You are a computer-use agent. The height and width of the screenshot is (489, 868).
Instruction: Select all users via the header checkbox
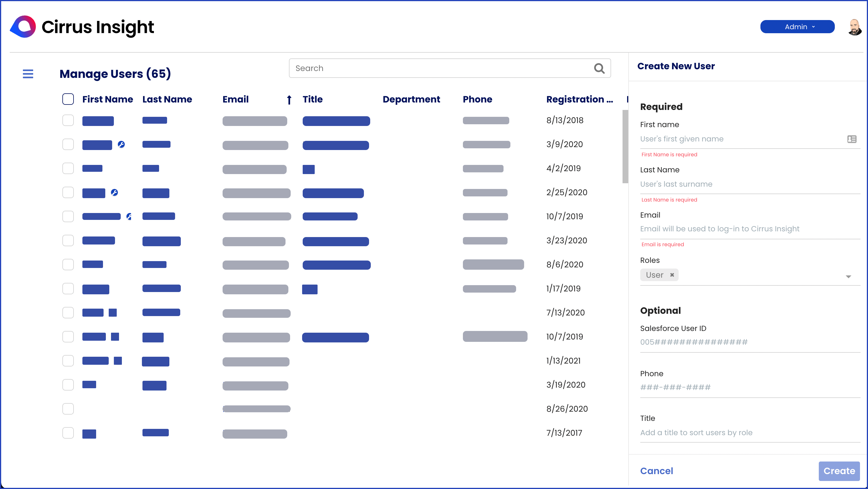[x=68, y=99]
